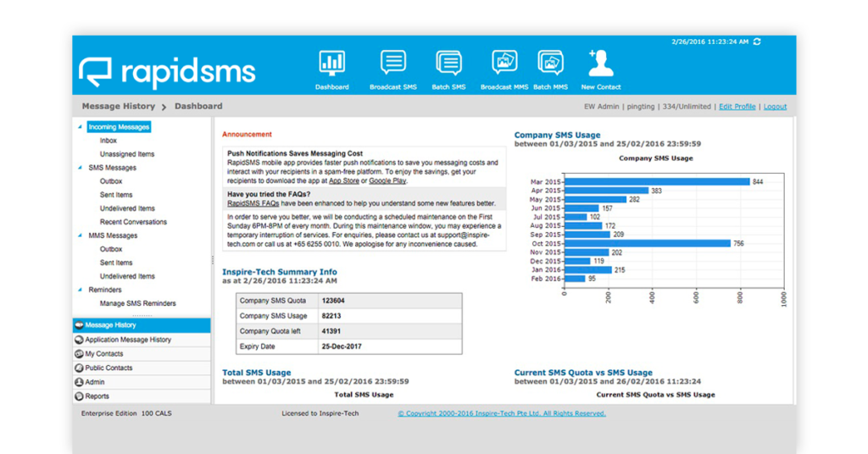Click the Expiry Date value 25-Dec-2017
Image resolution: width=868 pixels, height=454 pixels.
(x=342, y=346)
